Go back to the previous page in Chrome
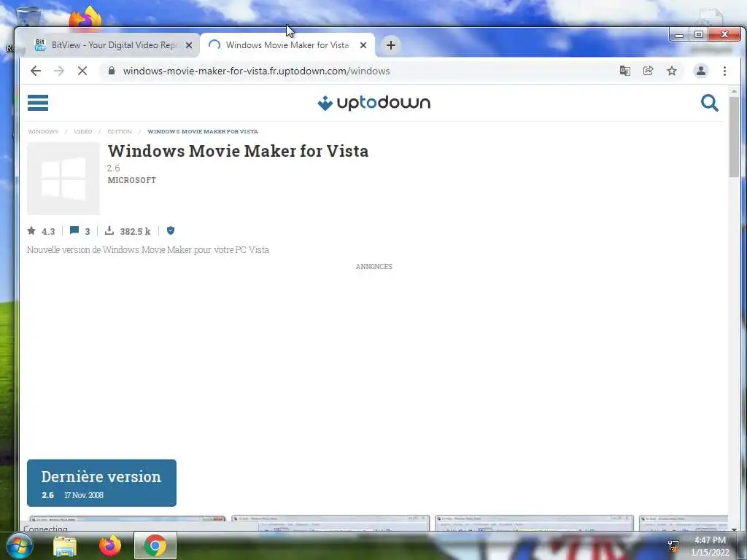The width and height of the screenshot is (747, 560). tap(36, 71)
